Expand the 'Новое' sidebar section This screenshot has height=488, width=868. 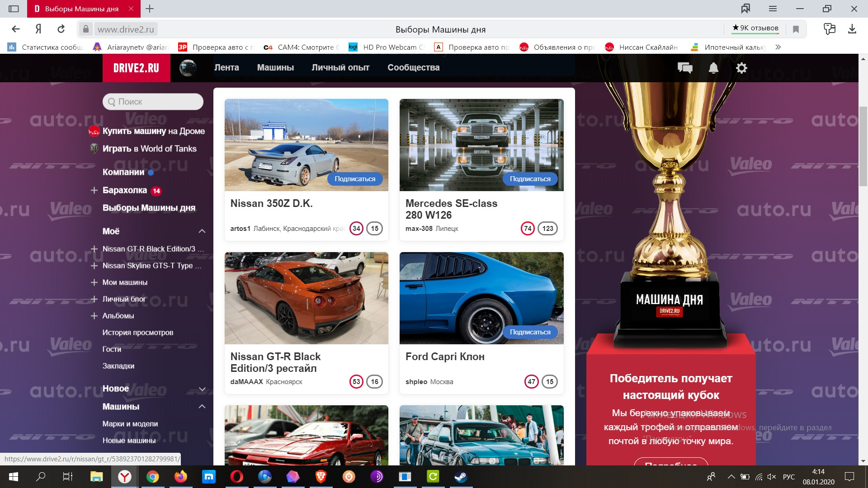point(202,389)
